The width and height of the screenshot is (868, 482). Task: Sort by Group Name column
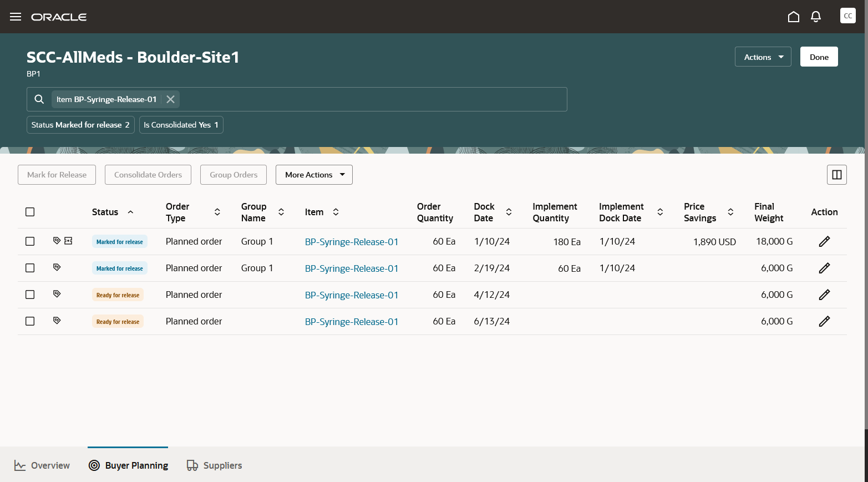click(281, 212)
